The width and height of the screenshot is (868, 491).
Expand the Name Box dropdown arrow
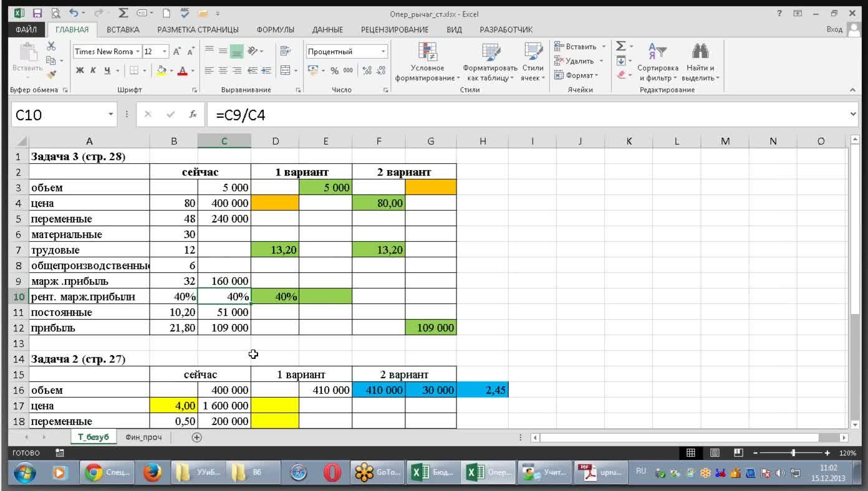pyautogui.click(x=111, y=115)
